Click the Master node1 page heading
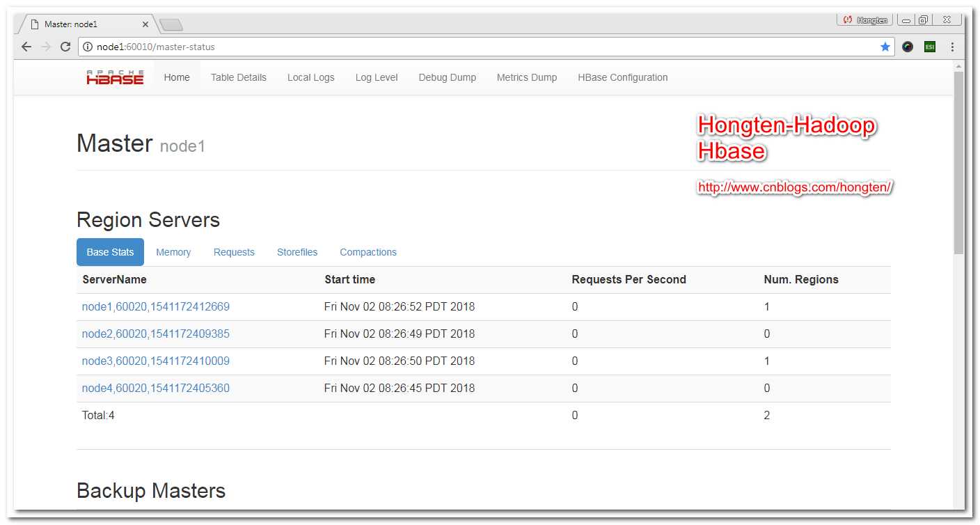The width and height of the screenshot is (980, 525). point(141,143)
